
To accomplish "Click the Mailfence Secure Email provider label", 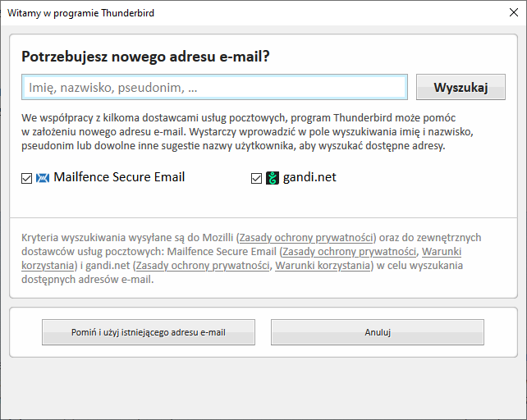I will pyautogui.click(x=119, y=177).
